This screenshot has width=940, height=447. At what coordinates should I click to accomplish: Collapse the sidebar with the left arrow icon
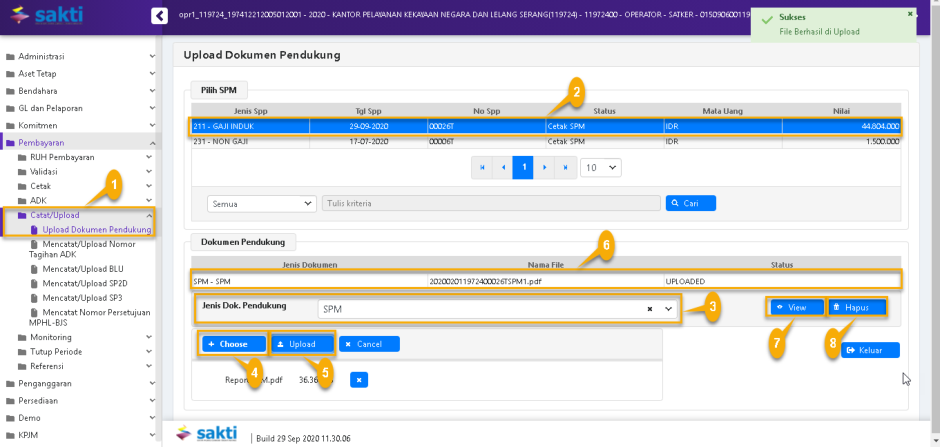click(158, 16)
